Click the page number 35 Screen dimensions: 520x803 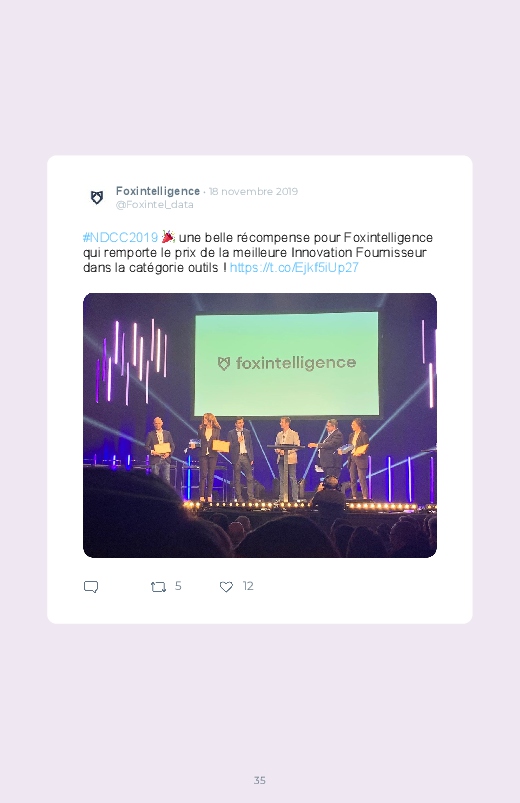coord(260,780)
